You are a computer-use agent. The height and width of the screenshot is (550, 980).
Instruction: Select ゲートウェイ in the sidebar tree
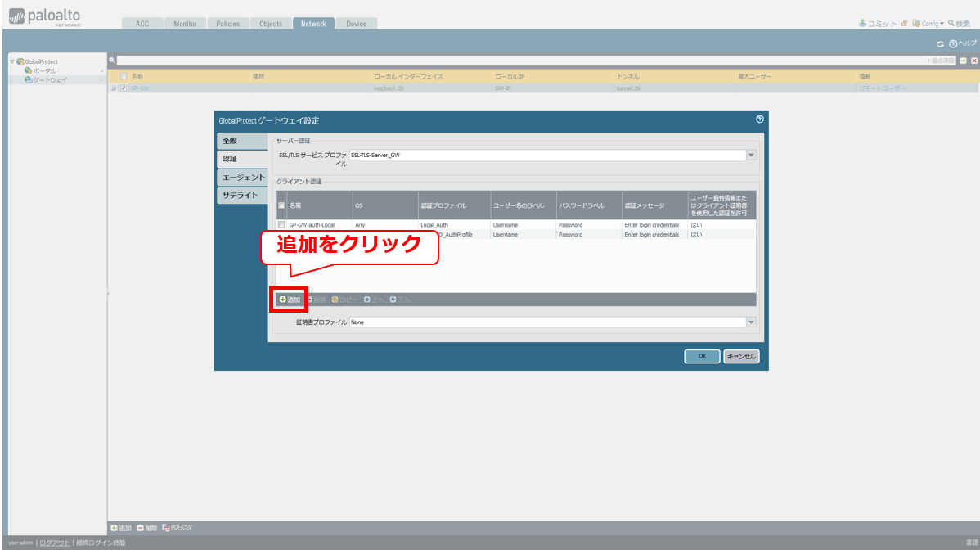(50, 80)
